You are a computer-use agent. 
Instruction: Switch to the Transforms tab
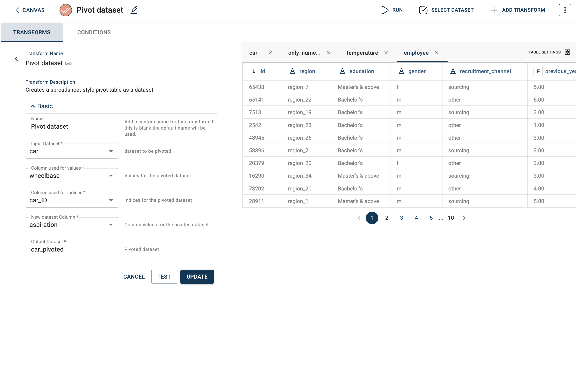click(32, 32)
